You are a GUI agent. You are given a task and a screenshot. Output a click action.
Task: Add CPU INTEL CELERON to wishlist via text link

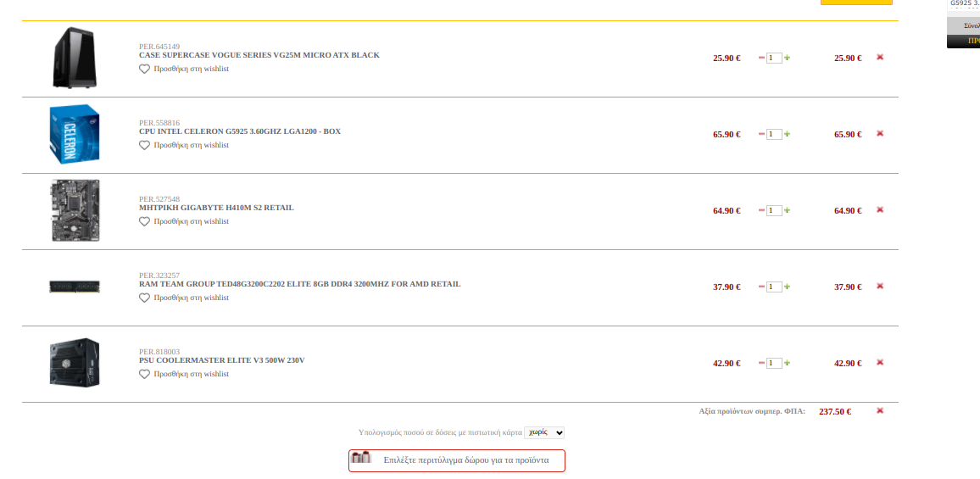[192, 145]
